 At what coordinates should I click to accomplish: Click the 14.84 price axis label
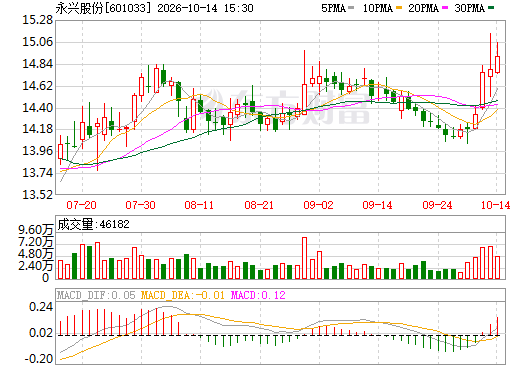coord(38,64)
